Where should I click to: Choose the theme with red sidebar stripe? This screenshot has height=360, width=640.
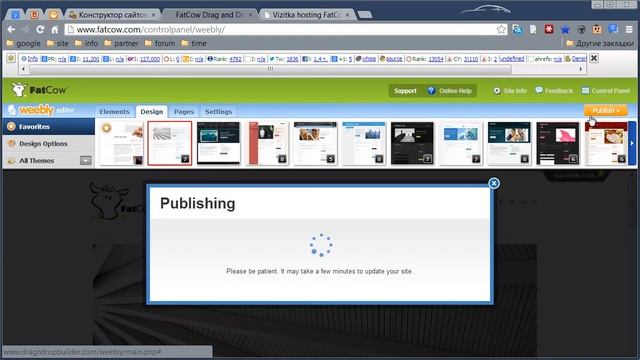click(x=267, y=143)
